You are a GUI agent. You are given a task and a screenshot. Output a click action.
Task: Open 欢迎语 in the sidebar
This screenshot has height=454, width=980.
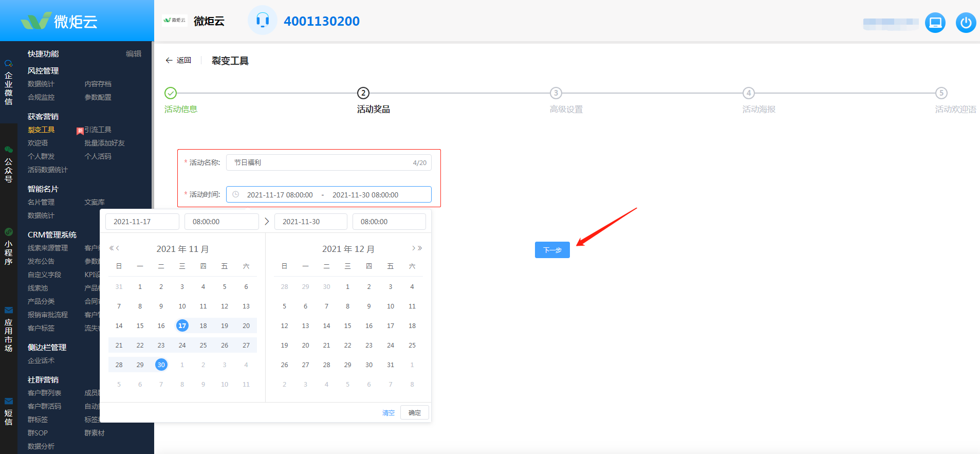click(x=38, y=143)
